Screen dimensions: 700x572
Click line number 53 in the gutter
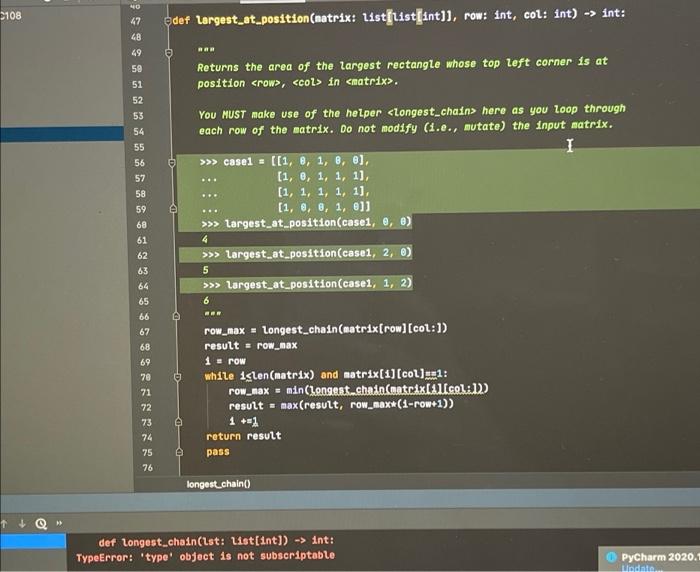(x=138, y=116)
